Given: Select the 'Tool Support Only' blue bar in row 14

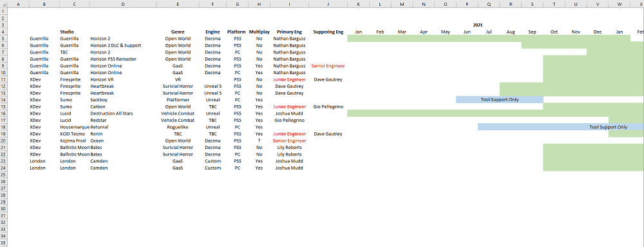Looking at the screenshot, I should [x=500, y=99].
